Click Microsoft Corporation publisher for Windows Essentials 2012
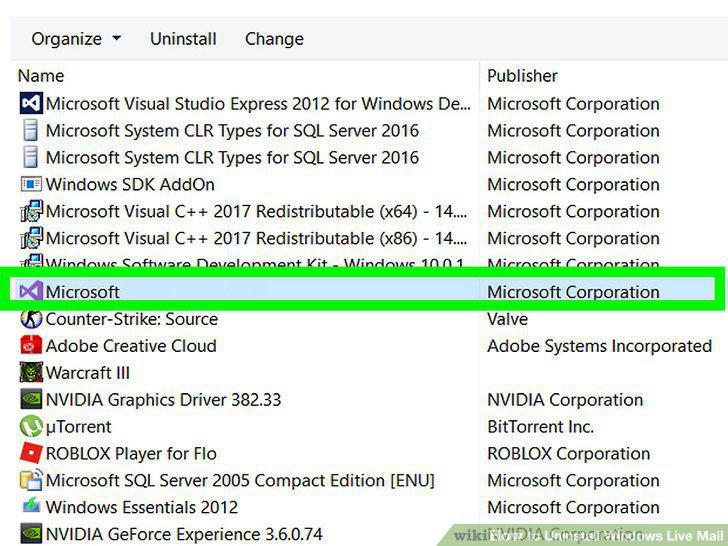Viewport: 728px width, 546px height. point(573,507)
